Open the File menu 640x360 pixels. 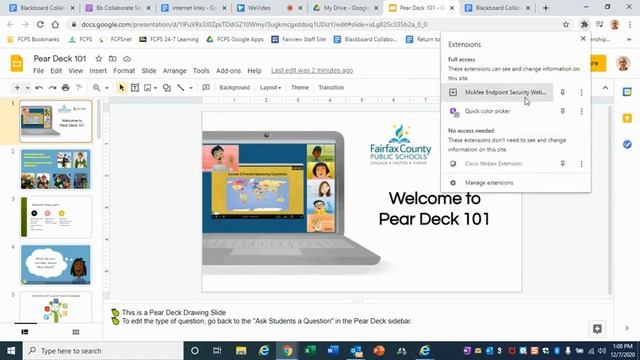(38, 71)
